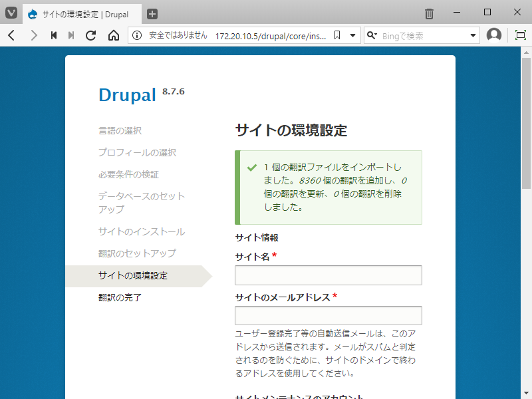
Task: Click the サイト名 input field
Action: point(329,275)
